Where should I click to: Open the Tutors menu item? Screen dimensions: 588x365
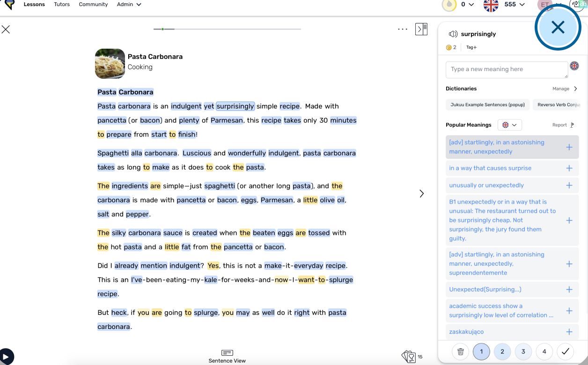tap(62, 5)
